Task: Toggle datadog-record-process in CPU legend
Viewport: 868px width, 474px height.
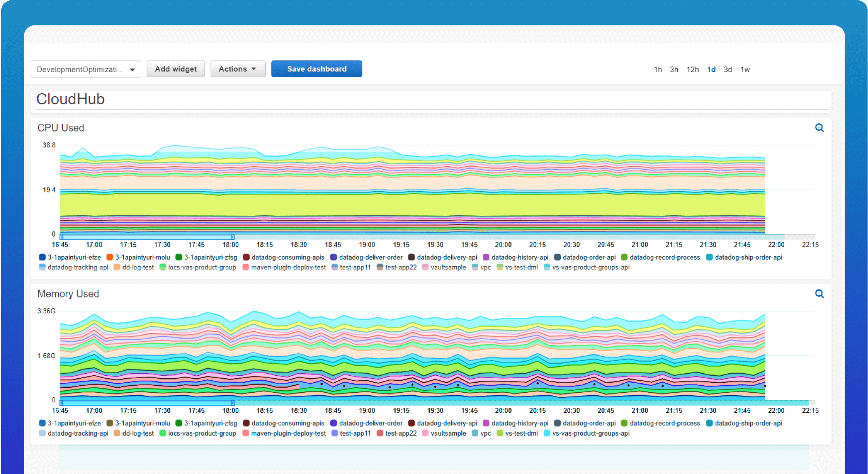Action: pos(660,257)
